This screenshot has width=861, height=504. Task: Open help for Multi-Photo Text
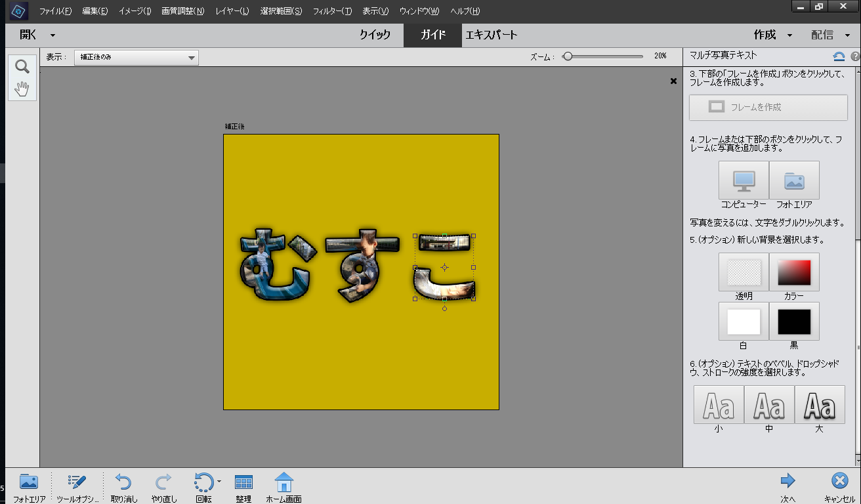(855, 56)
